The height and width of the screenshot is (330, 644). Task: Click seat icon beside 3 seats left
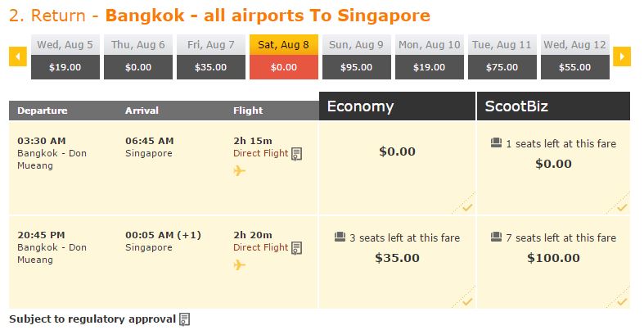point(340,237)
